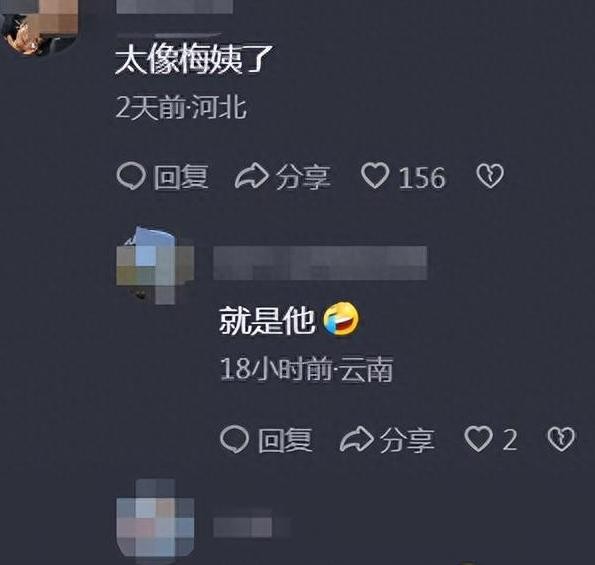Open the top-left commenter's round avatar
Screen dimensions: 595x565
pyautogui.click(x=39, y=27)
